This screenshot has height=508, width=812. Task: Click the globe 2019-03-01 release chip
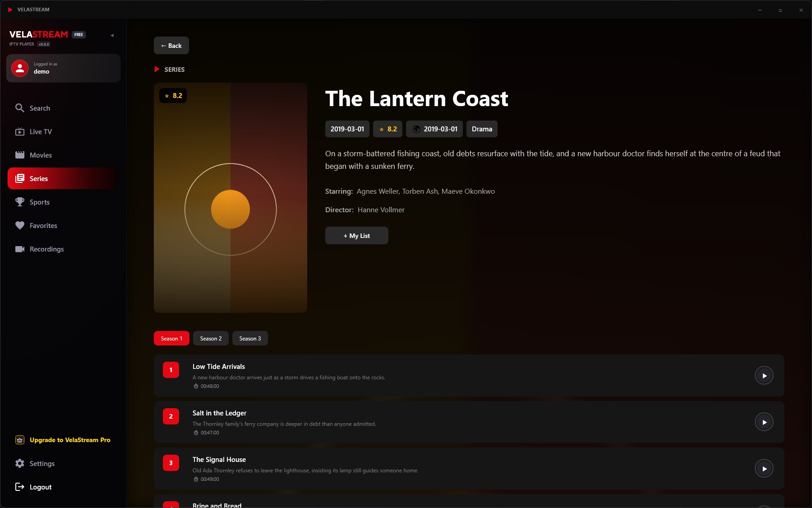tap(434, 129)
